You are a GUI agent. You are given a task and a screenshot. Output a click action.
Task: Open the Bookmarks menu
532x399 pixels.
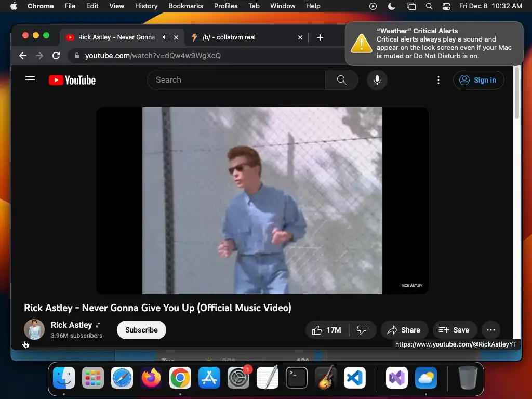(185, 6)
